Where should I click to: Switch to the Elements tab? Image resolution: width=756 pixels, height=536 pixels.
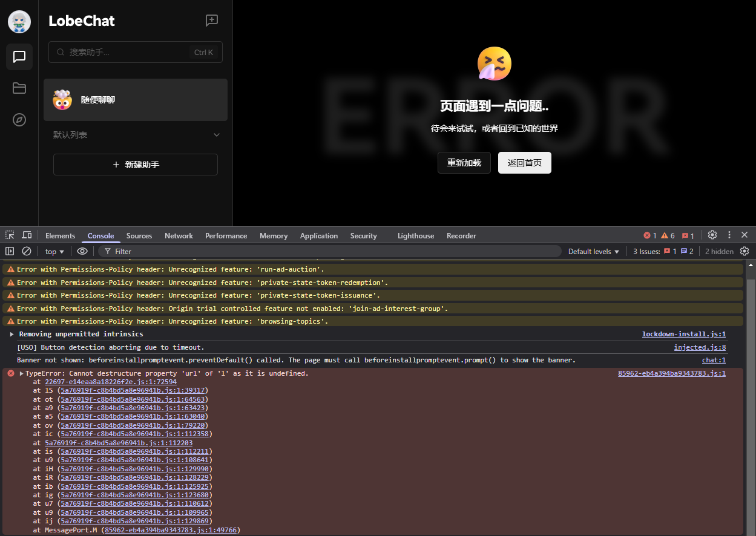pyautogui.click(x=60, y=236)
